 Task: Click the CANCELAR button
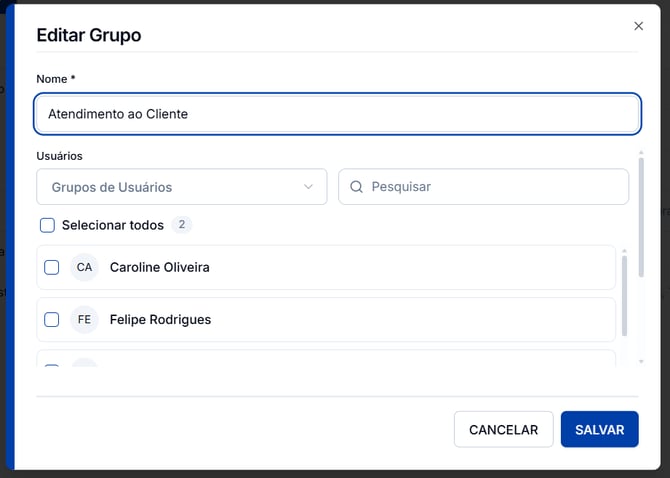pyautogui.click(x=503, y=429)
